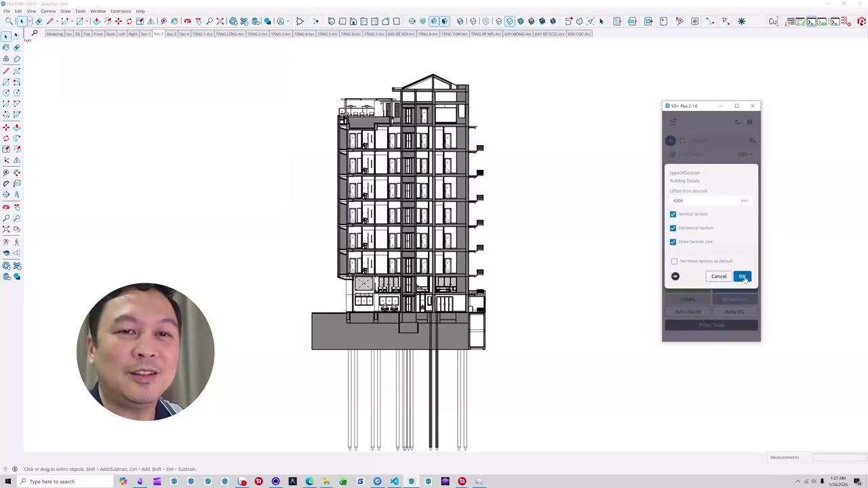The height and width of the screenshot is (488, 868).
Task: Click the Auto IFC button
Action: (734, 312)
